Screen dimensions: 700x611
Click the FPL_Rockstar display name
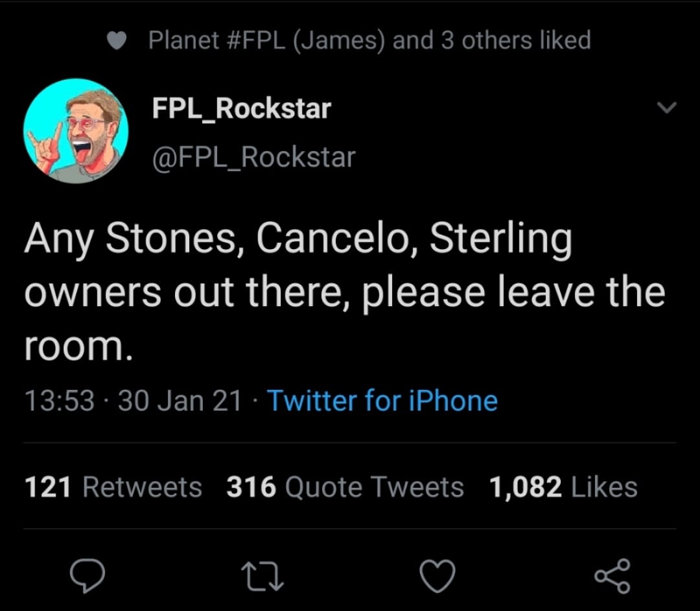click(x=241, y=108)
